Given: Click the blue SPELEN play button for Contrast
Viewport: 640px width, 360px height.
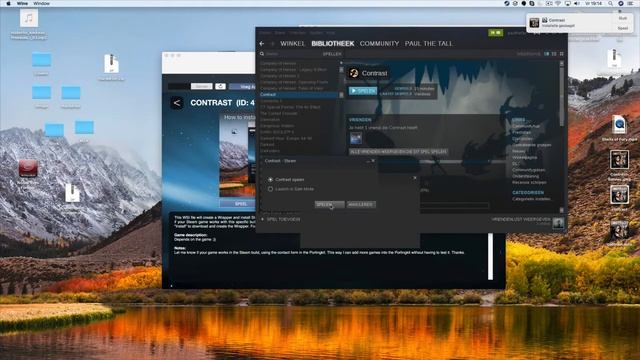Looking at the screenshot, I should pyautogui.click(x=362, y=91).
